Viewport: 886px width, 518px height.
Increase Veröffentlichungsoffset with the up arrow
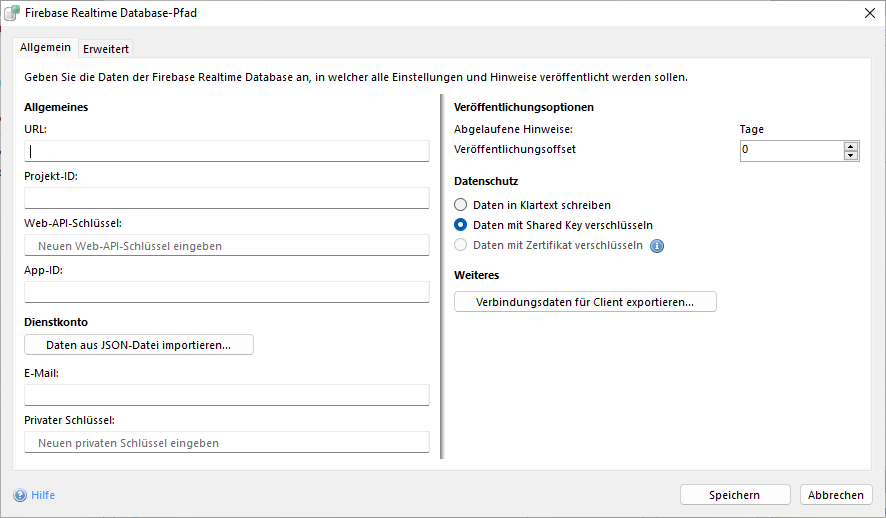pyautogui.click(x=851, y=146)
